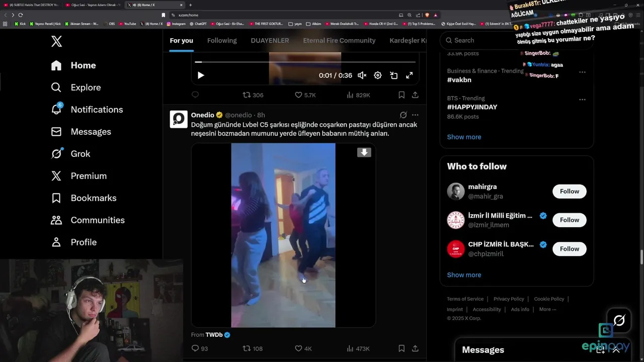Click the X logo in sidebar
Viewport: 644px width, 362px height.
[x=56, y=41]
